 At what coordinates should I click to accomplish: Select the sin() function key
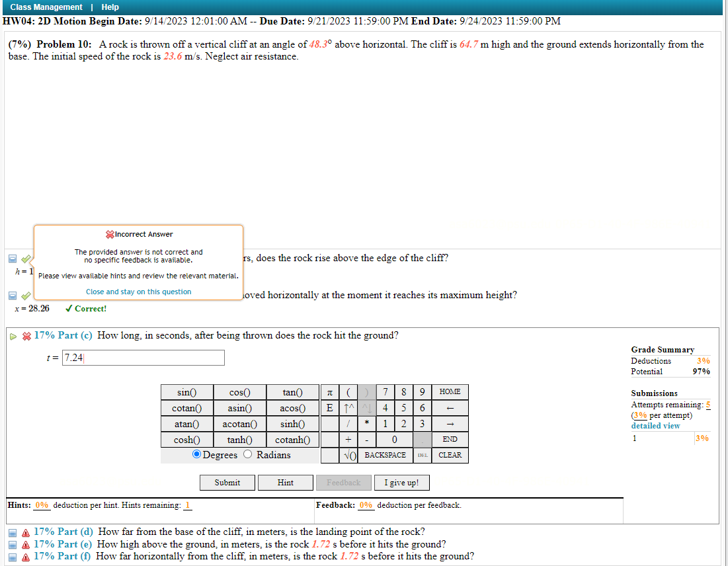coord(186,391)
